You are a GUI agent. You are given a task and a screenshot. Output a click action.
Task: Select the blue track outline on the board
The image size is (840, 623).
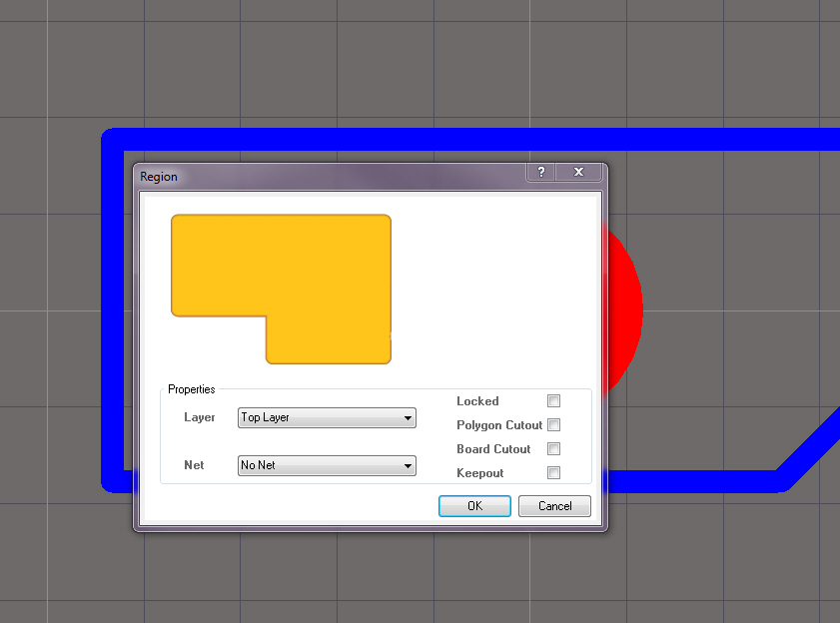coord(471,140)
